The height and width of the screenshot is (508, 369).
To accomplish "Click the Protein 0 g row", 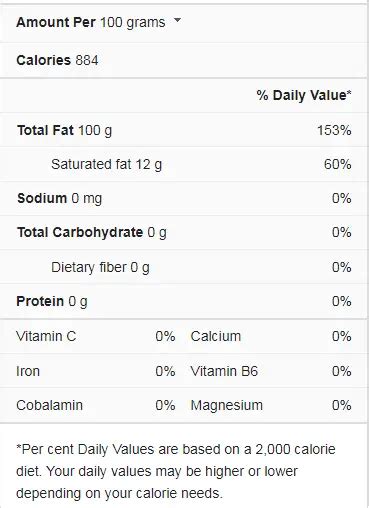I will (x=183, y=301).
